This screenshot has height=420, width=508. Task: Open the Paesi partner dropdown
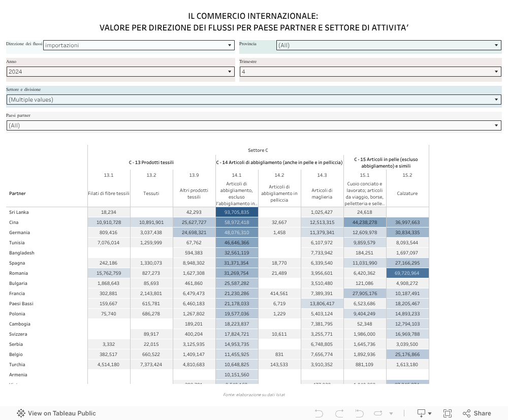[254, 125]
